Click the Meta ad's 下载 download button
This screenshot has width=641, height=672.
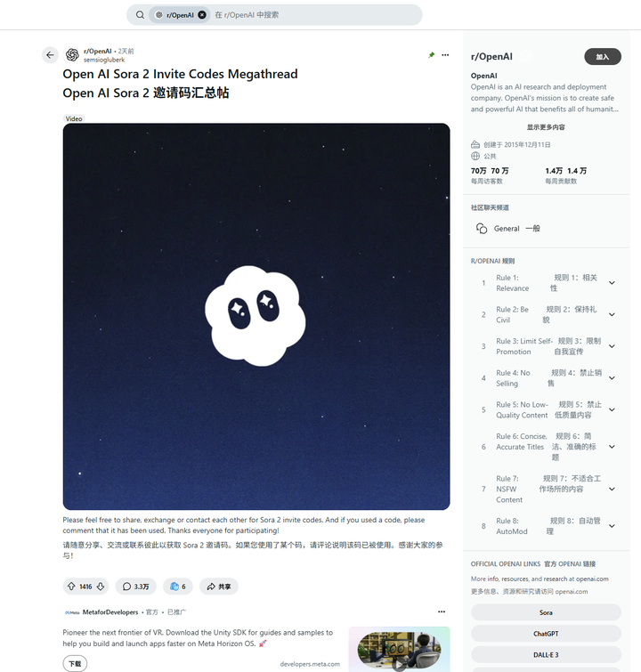[75, 663]
